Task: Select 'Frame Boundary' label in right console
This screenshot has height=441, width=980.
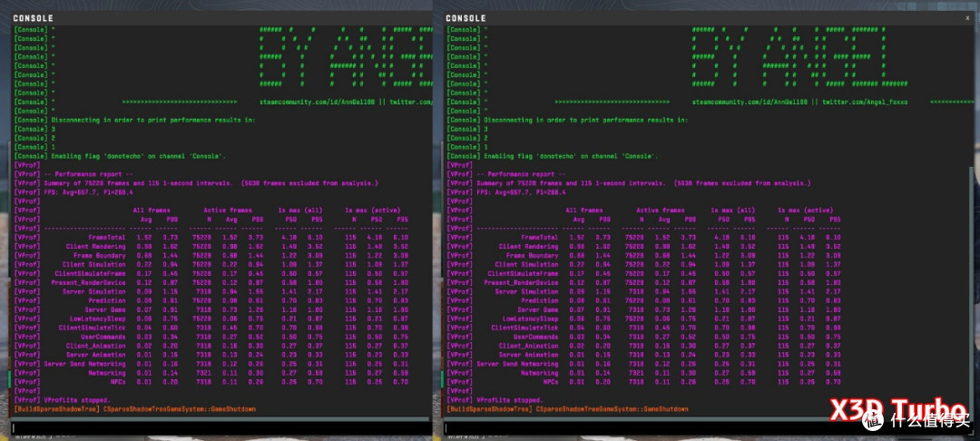Action: pyautogui.click(x=530, y=256)
